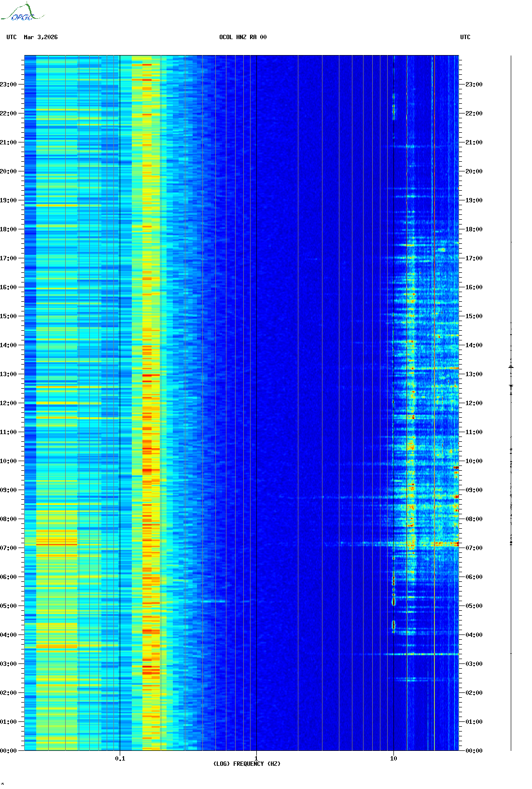Click the left-axis '21:00' time label

tap(8, 142)
